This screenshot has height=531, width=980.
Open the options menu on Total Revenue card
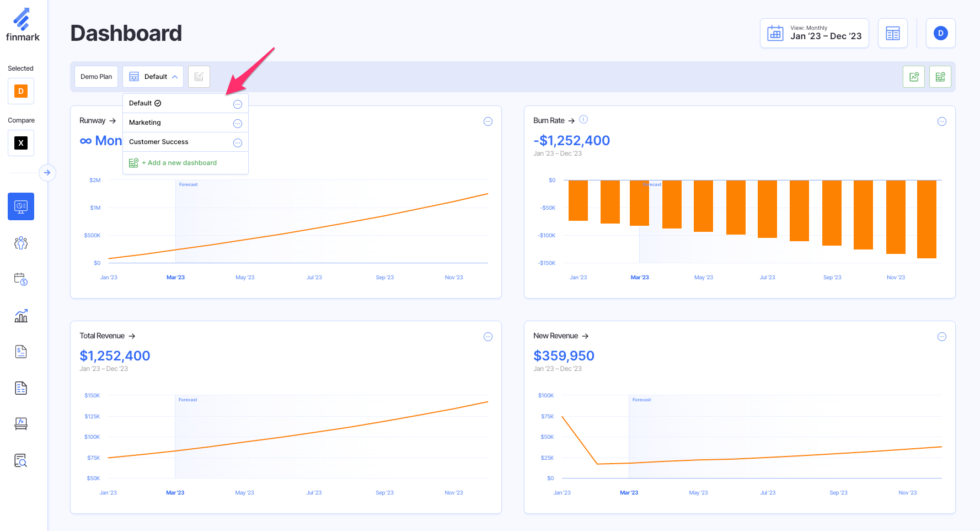point(488,336)
